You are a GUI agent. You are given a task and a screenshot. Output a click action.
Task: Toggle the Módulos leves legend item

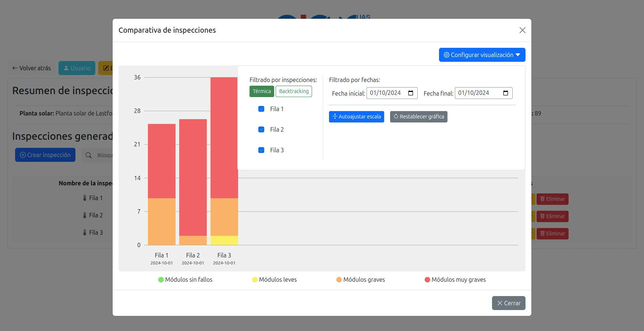(x=274, y=280)
